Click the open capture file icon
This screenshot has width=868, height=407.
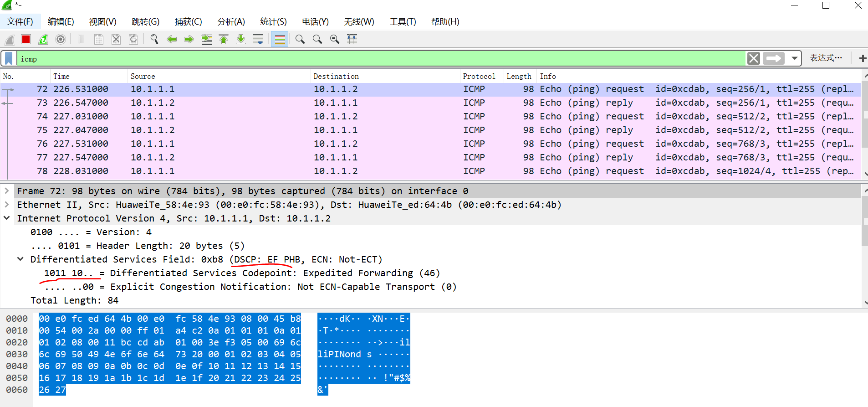coord(81,40)
